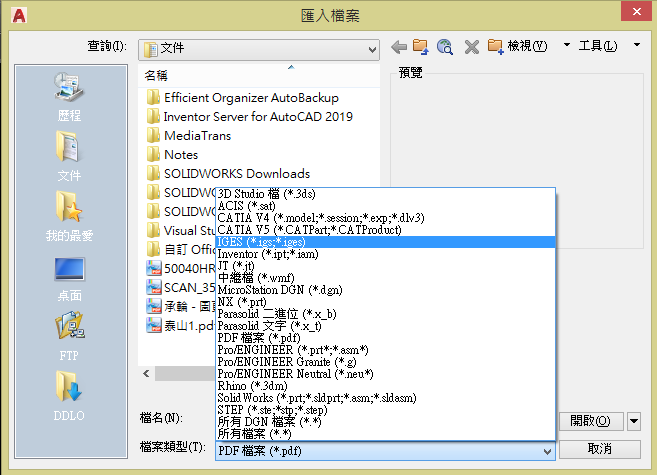Image resolution: width=657 pixels, height=475 pixels.
Task: Choose 3D Studio 檔 (*.3ds) file type
Action: [385, 194]
